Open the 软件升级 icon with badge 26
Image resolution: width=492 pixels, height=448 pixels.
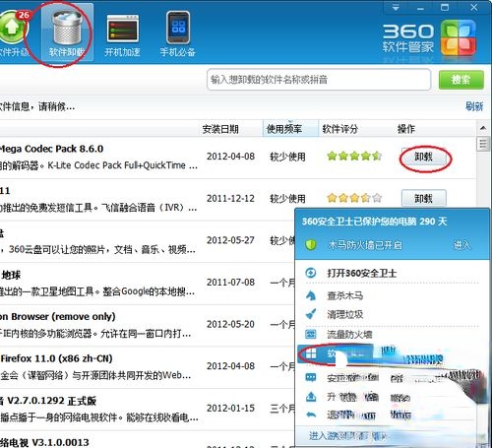(13, 28)
